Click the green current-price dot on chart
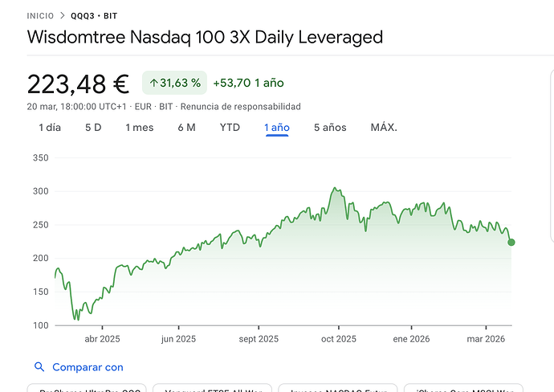This screenshot has width=554, height=392. pos(511,242)
